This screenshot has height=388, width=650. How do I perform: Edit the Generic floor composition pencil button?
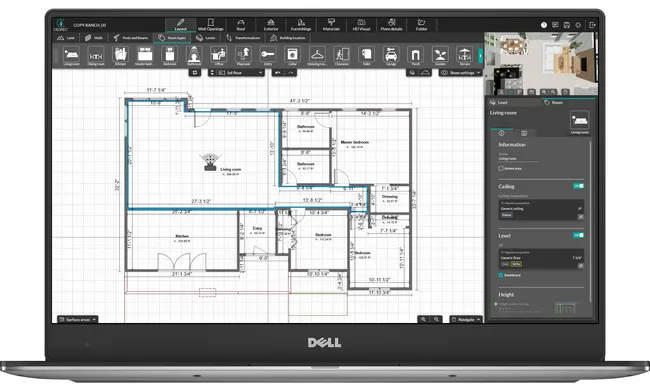point(580,266)
